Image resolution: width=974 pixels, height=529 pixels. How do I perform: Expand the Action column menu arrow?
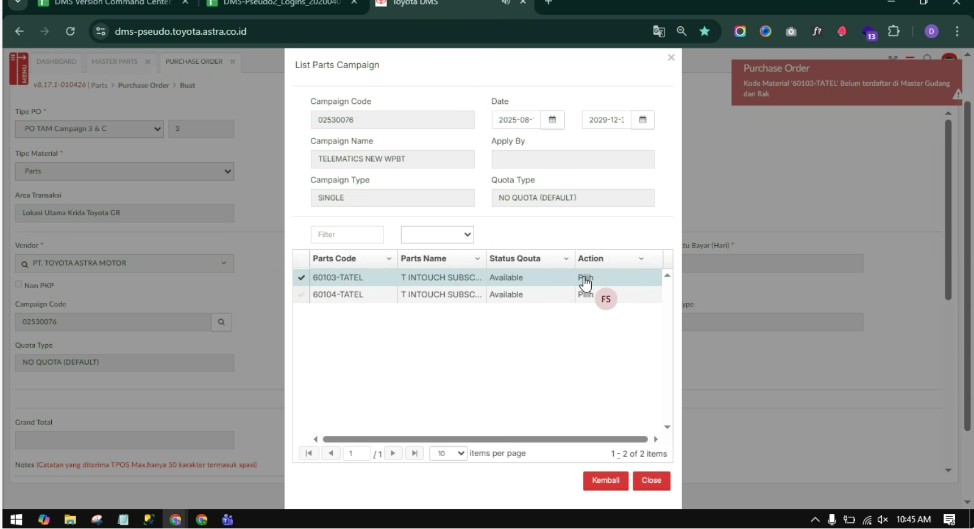(x=641, y=259)
